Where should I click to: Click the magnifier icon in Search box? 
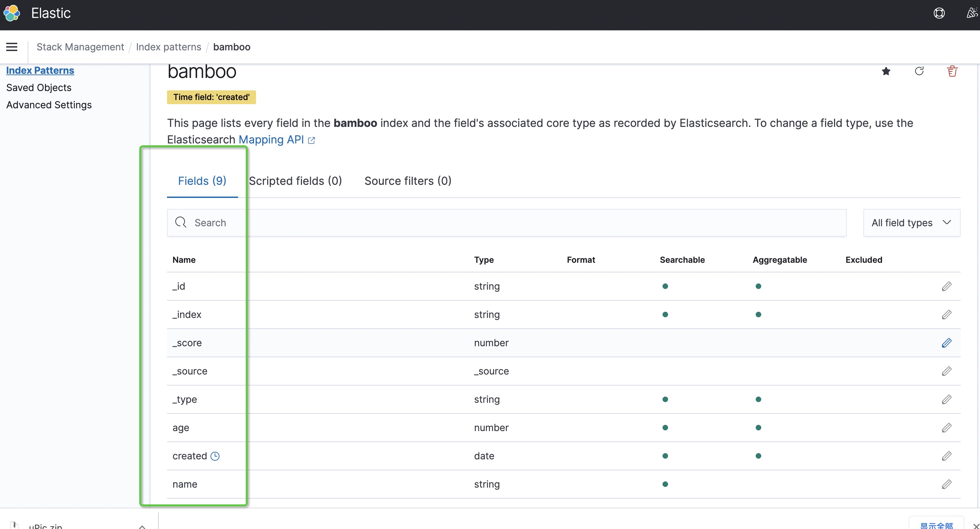tap(181, 222)
